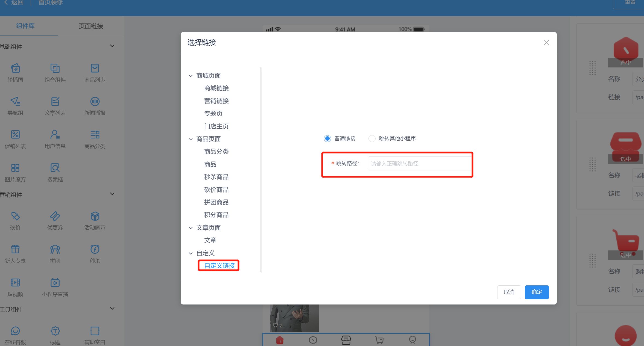Screen dimensions: 644x346
Task: Click the 取消 cancel button
Action: pos(509,292)
